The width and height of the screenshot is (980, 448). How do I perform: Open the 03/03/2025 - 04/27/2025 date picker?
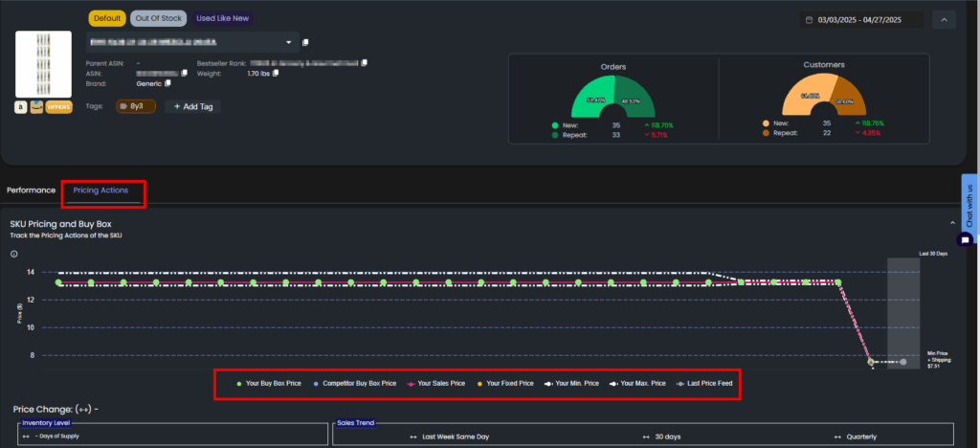tap(862, 20)
